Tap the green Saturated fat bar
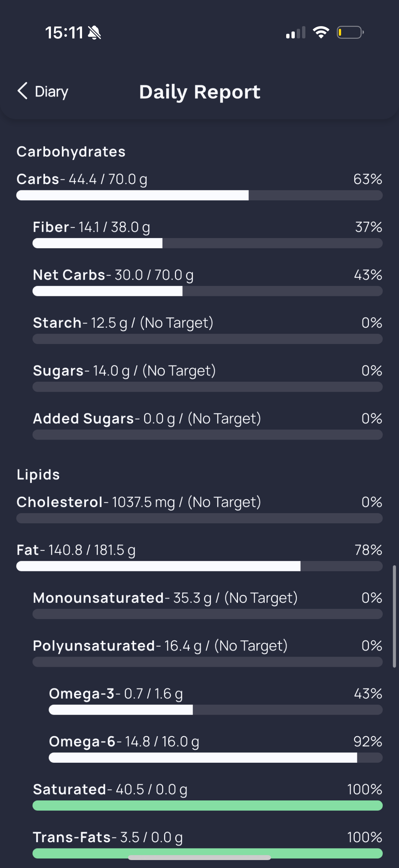The image size is (399, 868). (207, 805)
